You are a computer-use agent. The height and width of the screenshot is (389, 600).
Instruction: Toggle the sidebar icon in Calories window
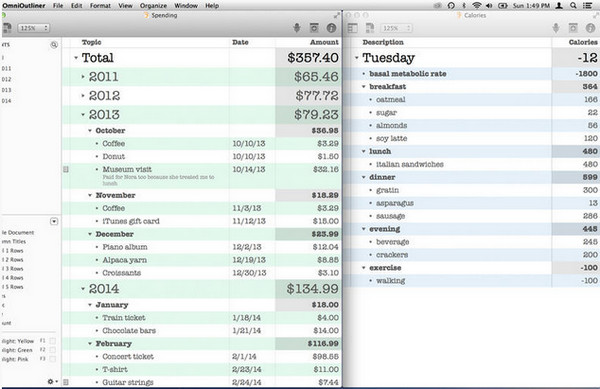pyautogui.click(x=352, y=28)
